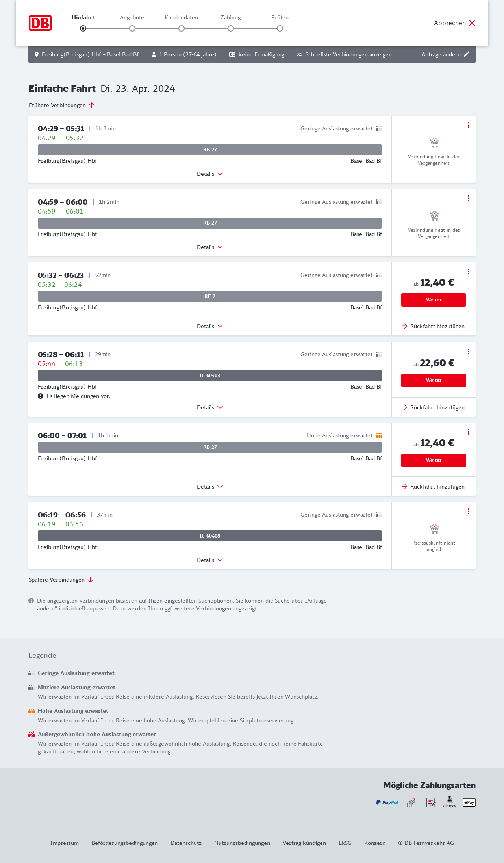
Task: Expand Details for the 04:59 RB 27 connection
Action: pyautogui.click(x=210, y=247)
